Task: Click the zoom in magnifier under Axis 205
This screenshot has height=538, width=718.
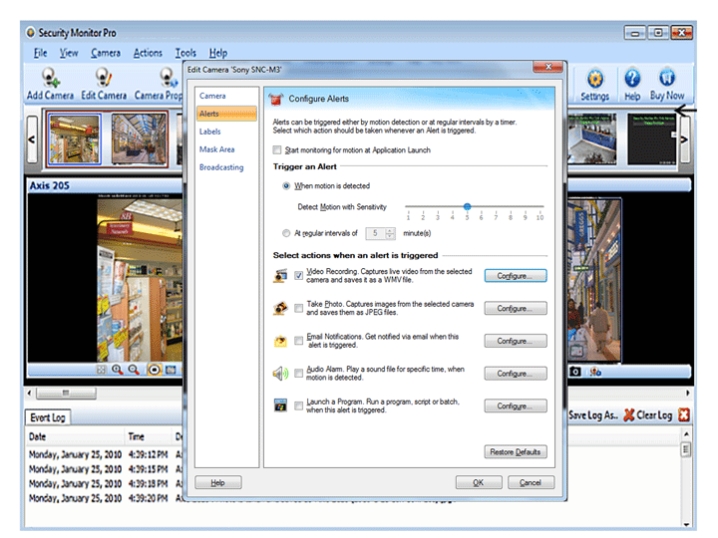Action: pos(117,370)
